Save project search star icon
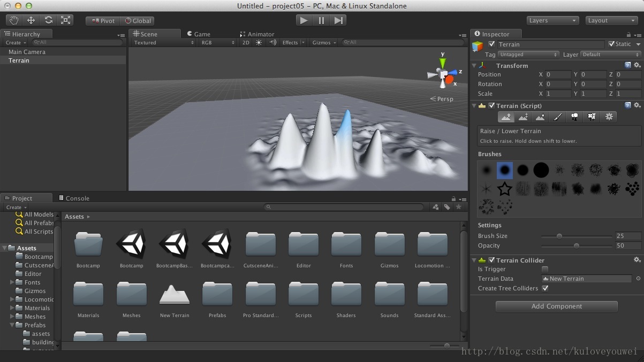This screenshot has width=644, height=362. coord(459,207)
